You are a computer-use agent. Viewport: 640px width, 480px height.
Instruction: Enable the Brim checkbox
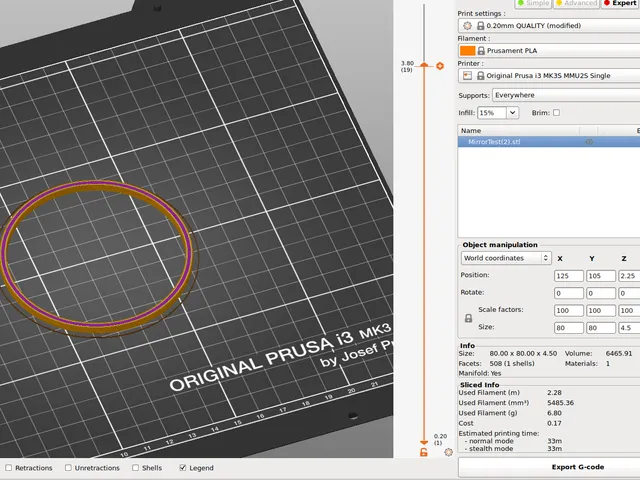point(556,113)
